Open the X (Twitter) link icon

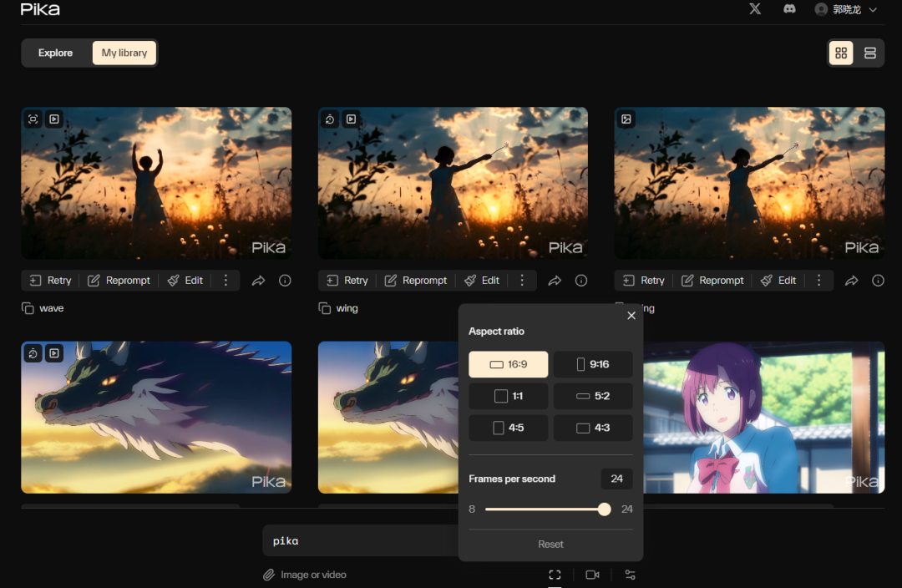click(755, 8)
